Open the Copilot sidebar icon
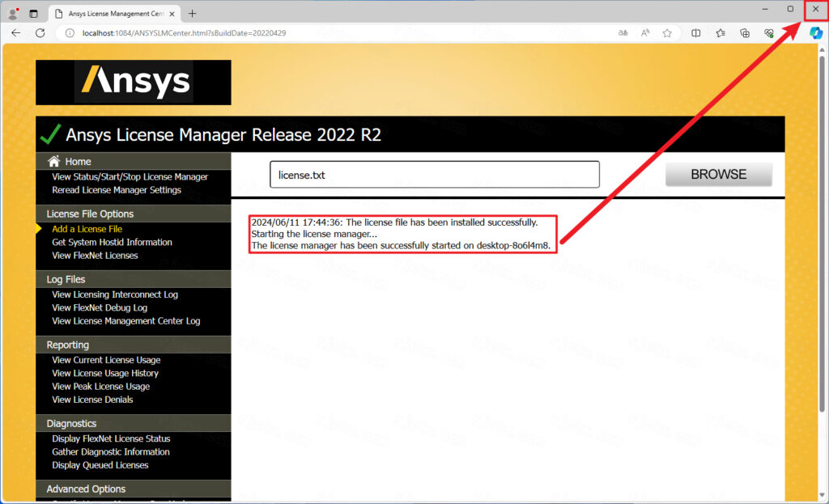 816,32
